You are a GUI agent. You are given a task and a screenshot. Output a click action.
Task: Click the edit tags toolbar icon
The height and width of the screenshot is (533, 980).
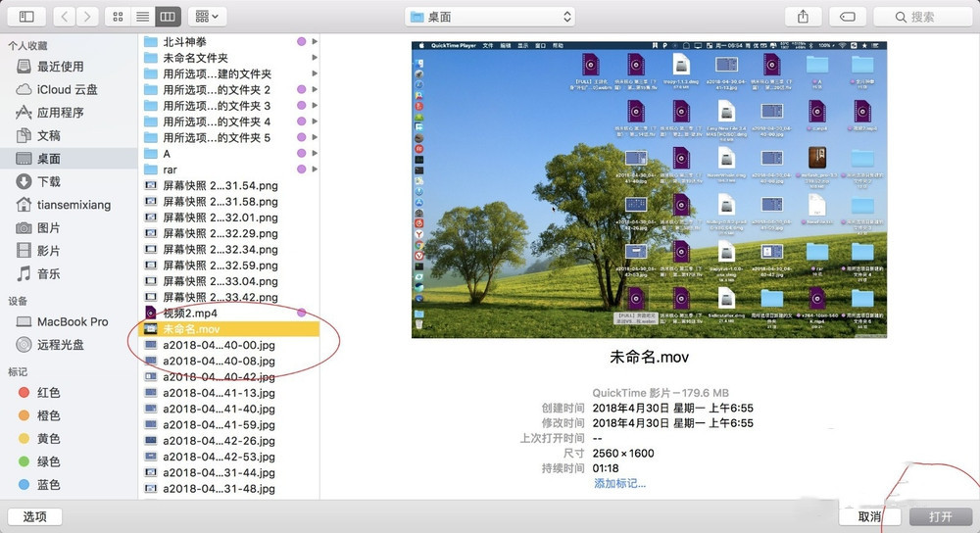click(847, 17)
